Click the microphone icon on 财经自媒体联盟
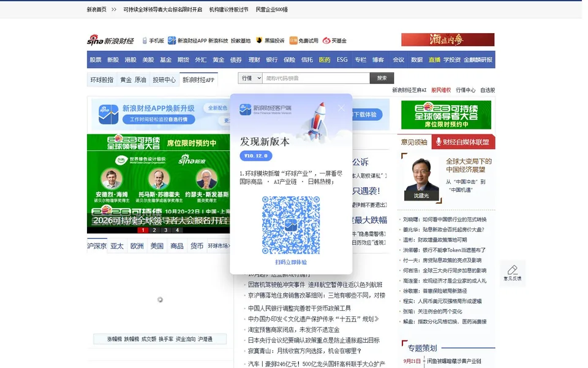 click(438, 142)
